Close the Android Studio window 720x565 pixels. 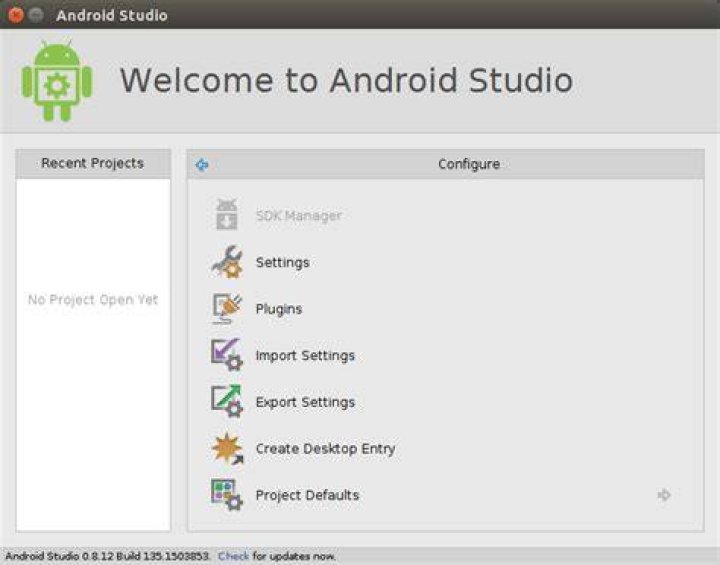click(x=16, y=15)
